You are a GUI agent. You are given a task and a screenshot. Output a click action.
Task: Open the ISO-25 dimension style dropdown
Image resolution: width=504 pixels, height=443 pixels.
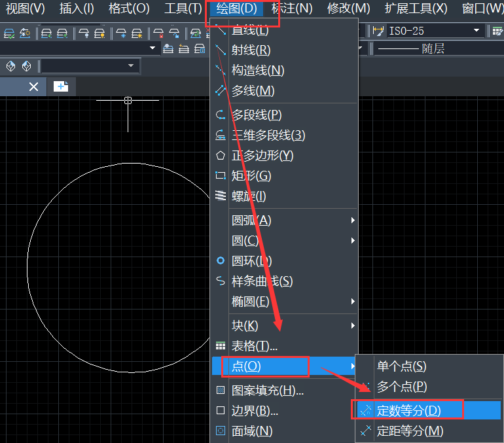pos(477,31)
